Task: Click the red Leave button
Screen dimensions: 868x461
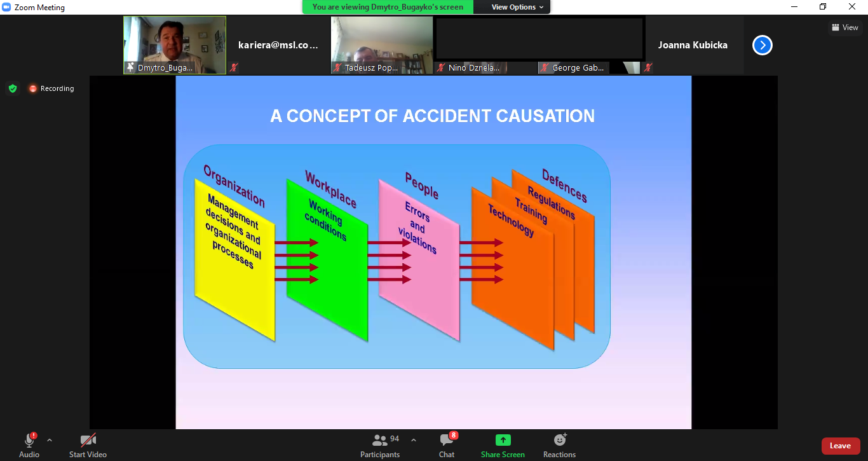Action: tap(841, 446)
